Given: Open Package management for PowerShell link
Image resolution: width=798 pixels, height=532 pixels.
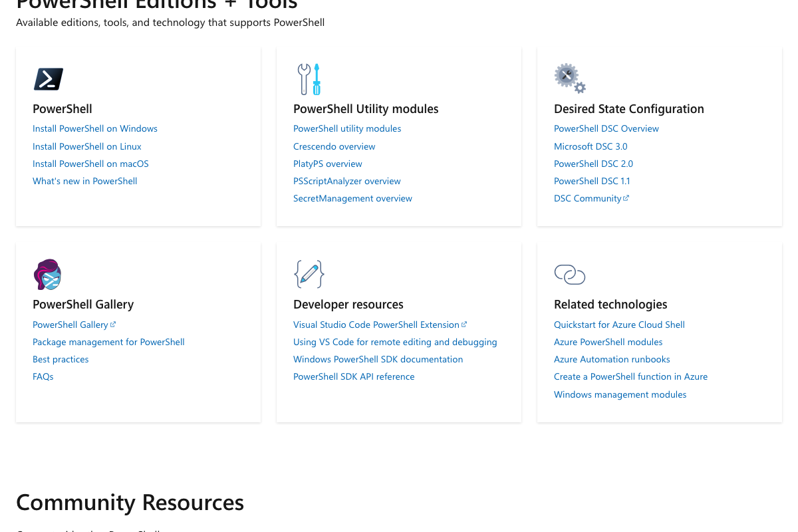Looking at the screenshot, I should pos(108,342).
